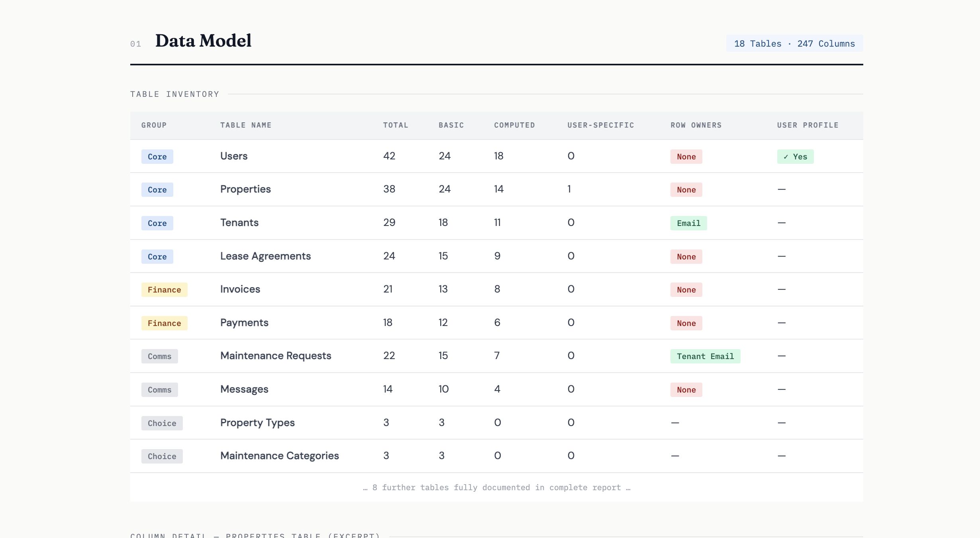Sort by the Total column header

[395, 125]
